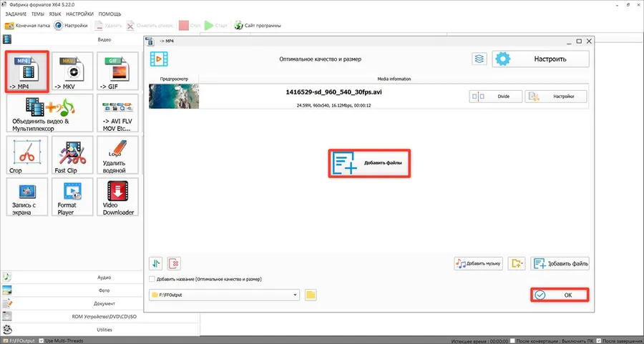Click F:\FFOutput in the status bar
The image size is (644, 344).
tap(21, 340)
